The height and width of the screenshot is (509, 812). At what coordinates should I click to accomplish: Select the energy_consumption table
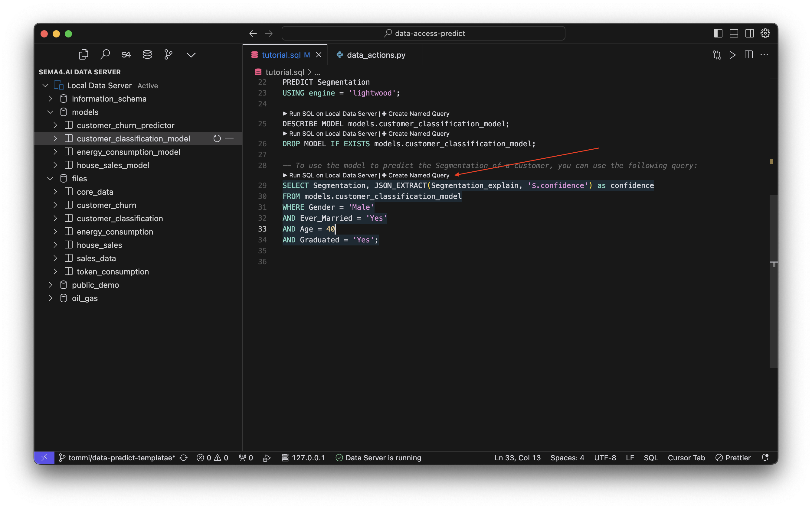coord(115,232)
